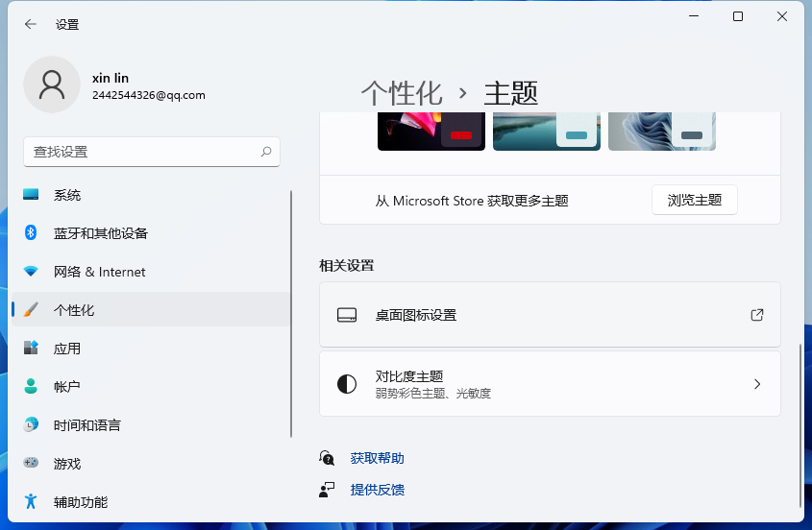This screenshot has width=812, height=530.
Task: Open the 提供反馈 link
Action: [377, 490]
